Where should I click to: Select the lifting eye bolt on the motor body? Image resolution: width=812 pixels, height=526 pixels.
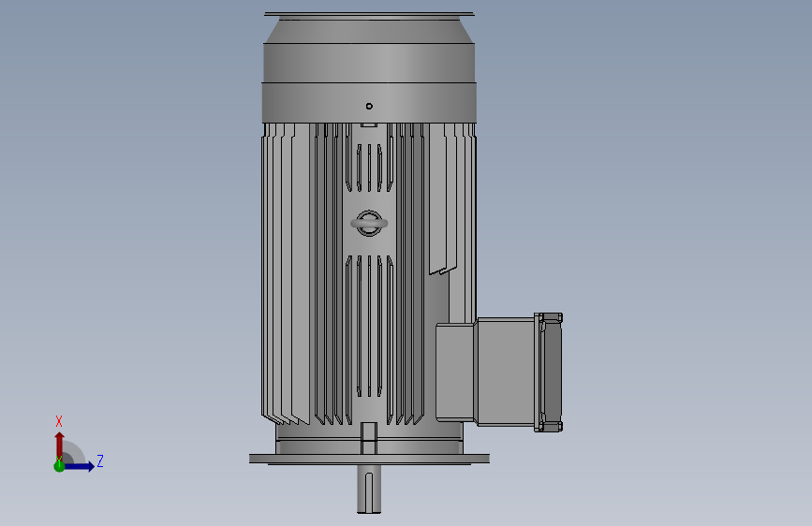369,223
